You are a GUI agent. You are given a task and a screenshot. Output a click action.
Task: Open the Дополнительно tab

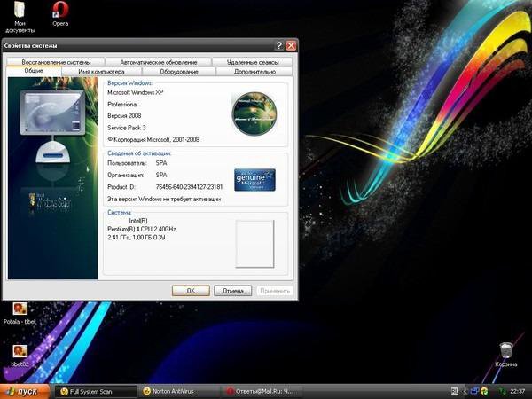254,72
